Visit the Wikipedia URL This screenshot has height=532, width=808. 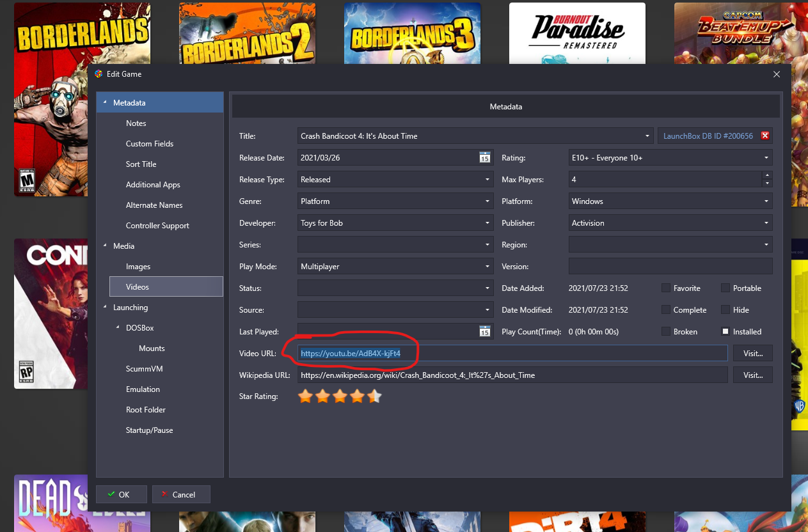click(x=753, y=375)
